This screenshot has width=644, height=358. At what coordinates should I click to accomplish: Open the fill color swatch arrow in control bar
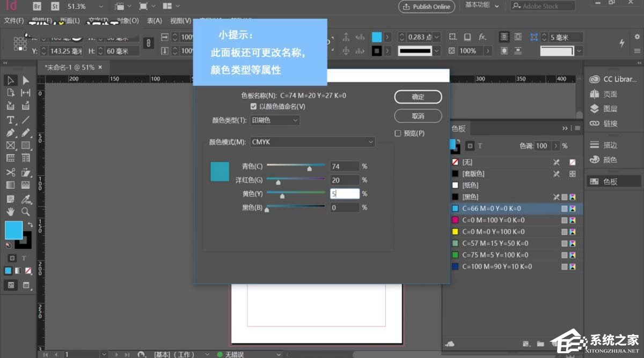click(x=386, y=37)
